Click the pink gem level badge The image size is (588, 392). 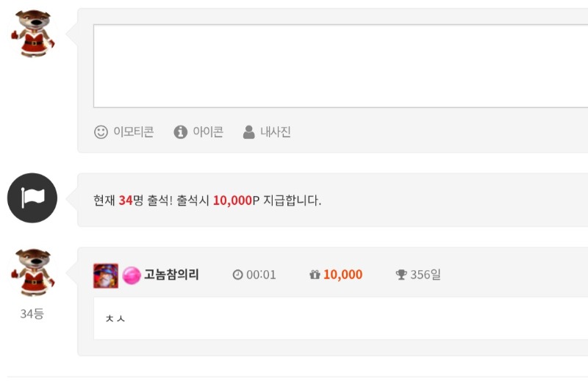point(132,275)
